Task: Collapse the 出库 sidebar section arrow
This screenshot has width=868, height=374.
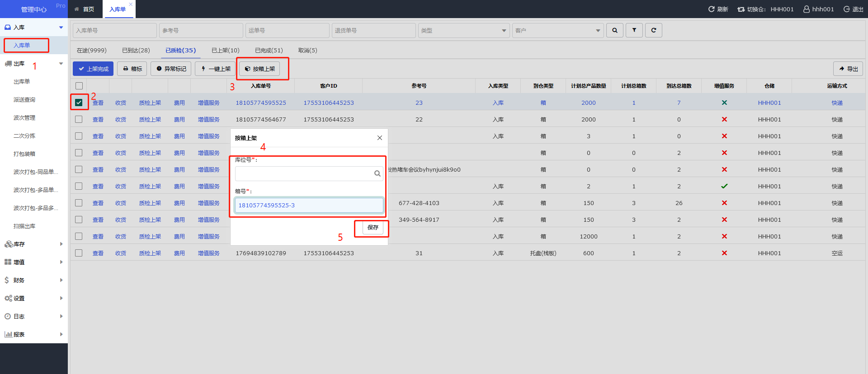Action: coord(61,63)
